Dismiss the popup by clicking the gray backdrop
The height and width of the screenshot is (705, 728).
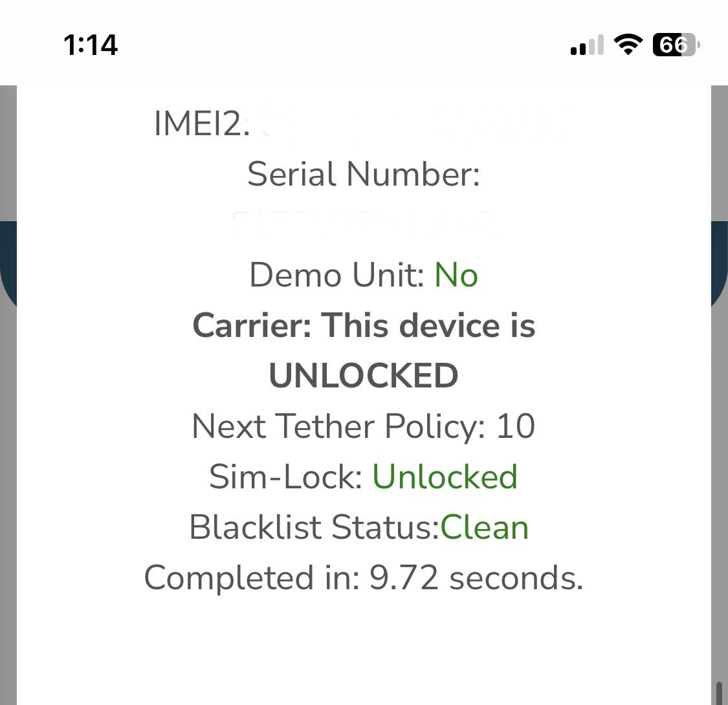tap(8, 453)
